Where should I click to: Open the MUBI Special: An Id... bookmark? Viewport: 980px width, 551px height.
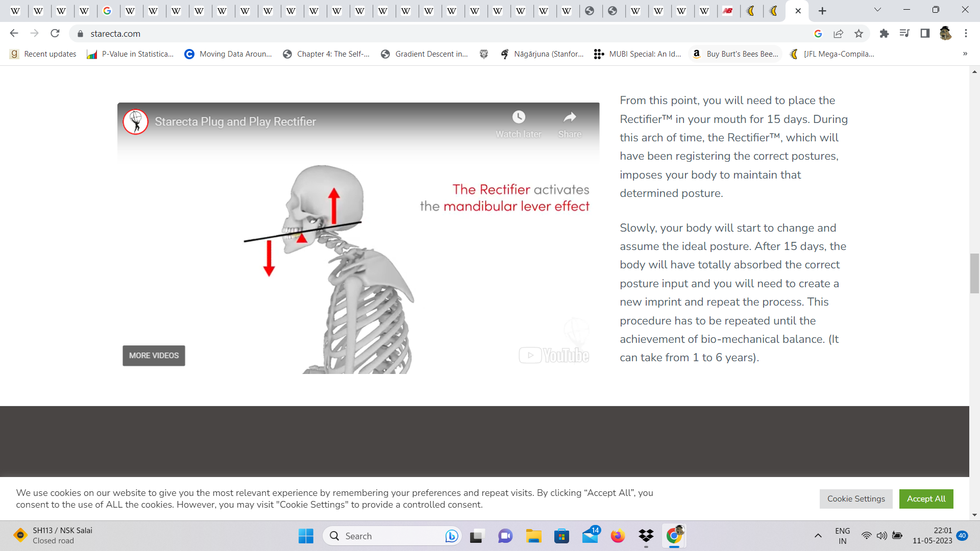[x=638, y=54]
